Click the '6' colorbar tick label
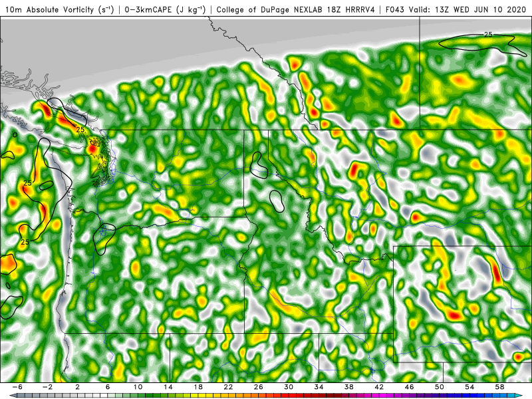Screen dimensions: 532x399 click(x=108, y=387)
